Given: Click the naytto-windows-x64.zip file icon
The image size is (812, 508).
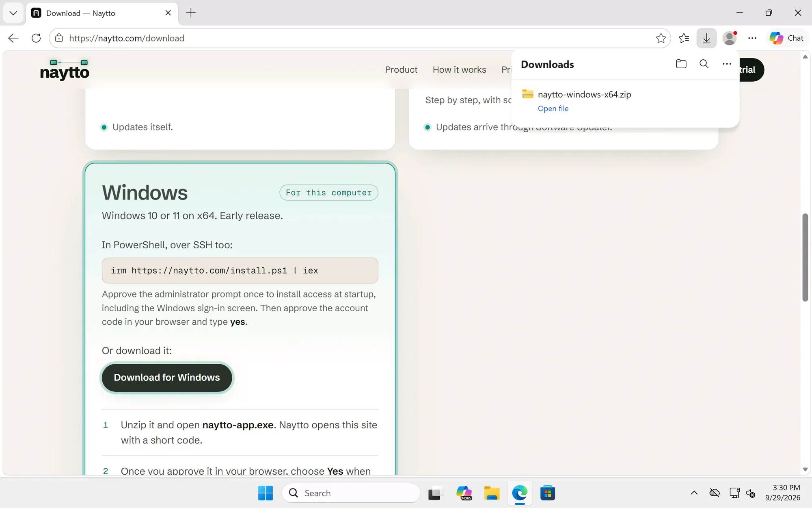Looking at the screenshot, I should (x=527, y=94).
